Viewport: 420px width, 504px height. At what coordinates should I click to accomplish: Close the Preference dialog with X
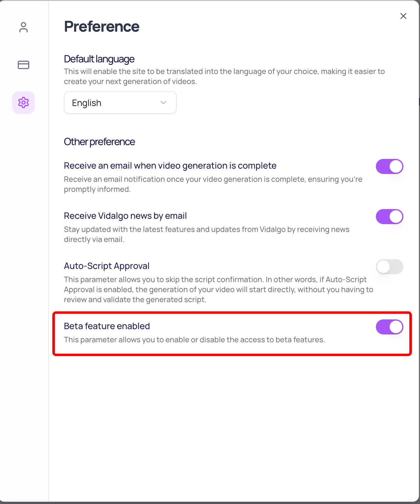point(403,16)
